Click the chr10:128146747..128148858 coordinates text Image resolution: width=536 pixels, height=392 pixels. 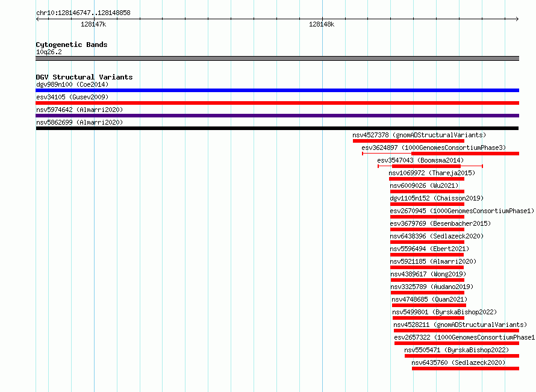(x=83, y=13)
